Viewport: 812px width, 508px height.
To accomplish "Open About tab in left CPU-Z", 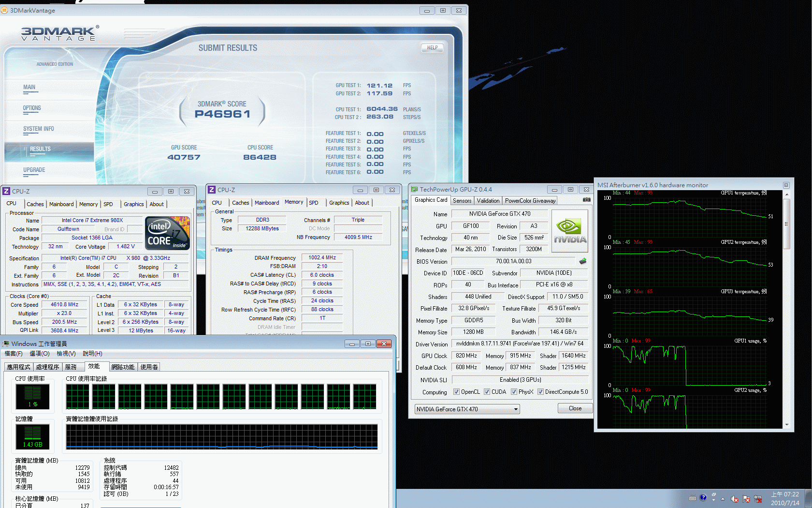I will 157,204.
